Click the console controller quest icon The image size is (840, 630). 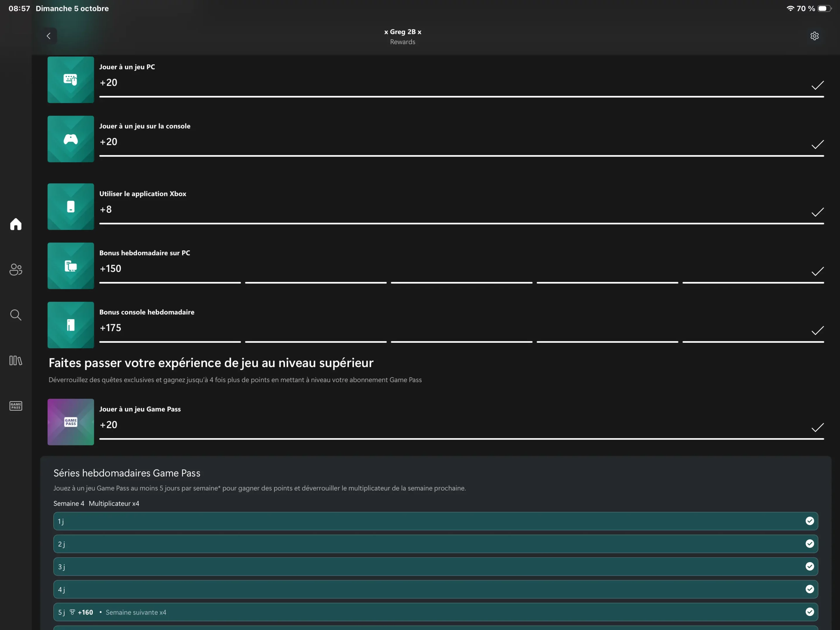(71, 139)
